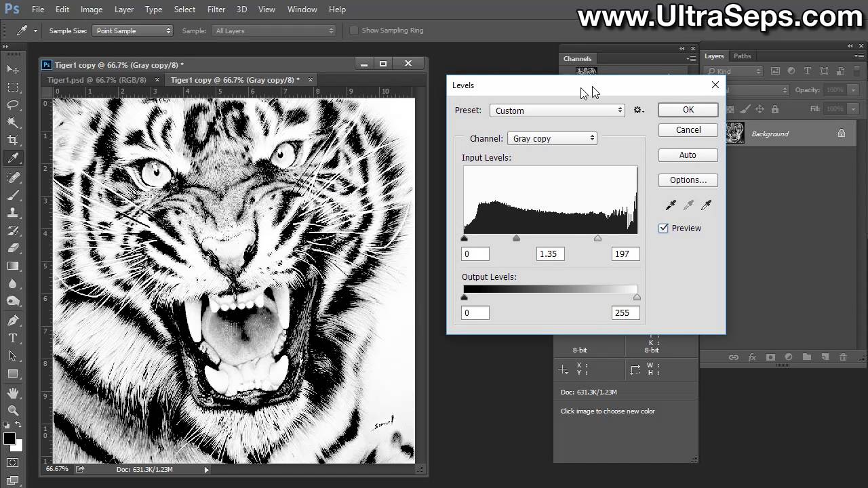The image size is (868, 488).
Task: Select the Path Selection tool
Action: [13, 355]
